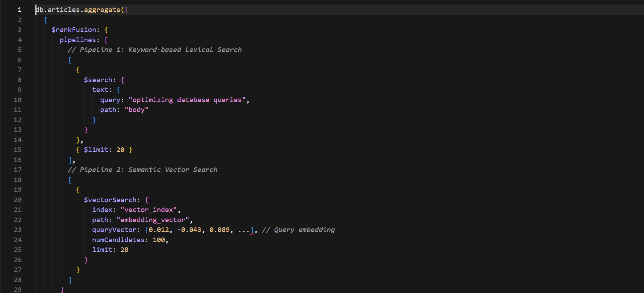Click the limit key below numCandidates

point(102,250)
